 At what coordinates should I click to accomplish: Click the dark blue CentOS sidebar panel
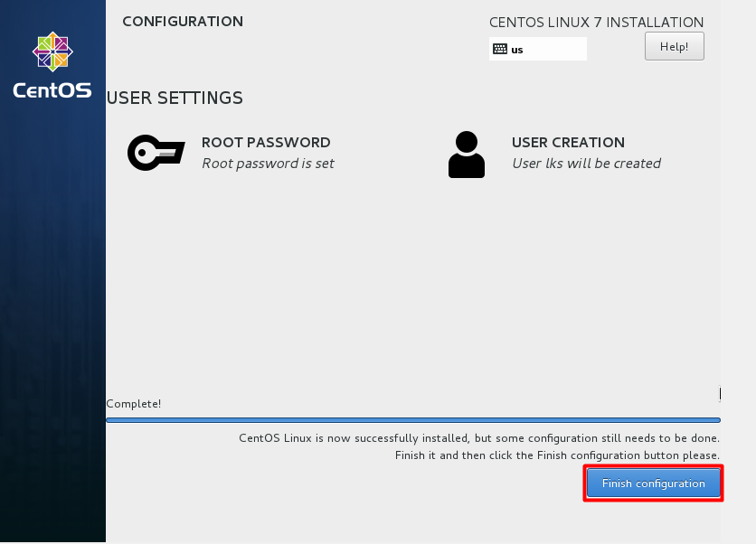pyautogui.click(x=52, y=316)
